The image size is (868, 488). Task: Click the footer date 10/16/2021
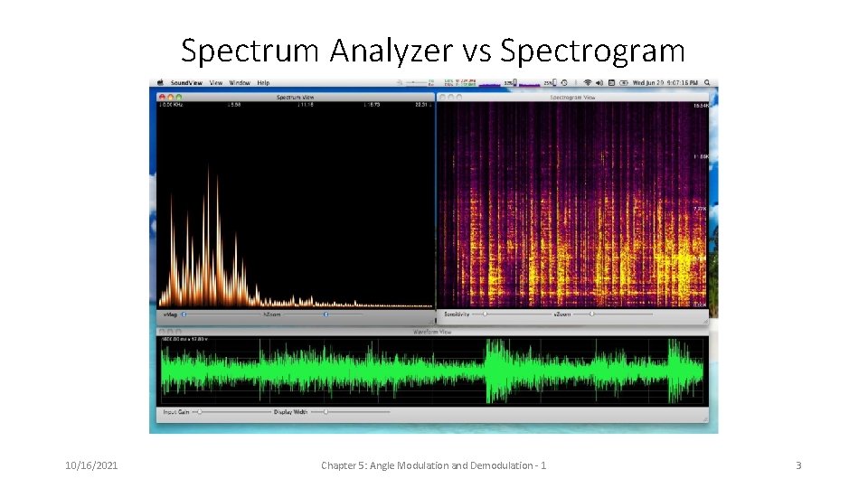coord(91,465)
